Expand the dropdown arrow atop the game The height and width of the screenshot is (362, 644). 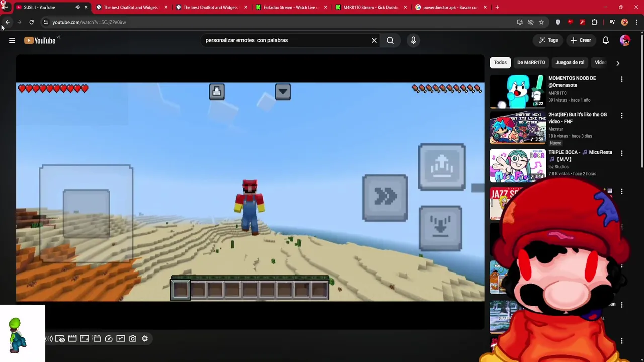(283, 92)
